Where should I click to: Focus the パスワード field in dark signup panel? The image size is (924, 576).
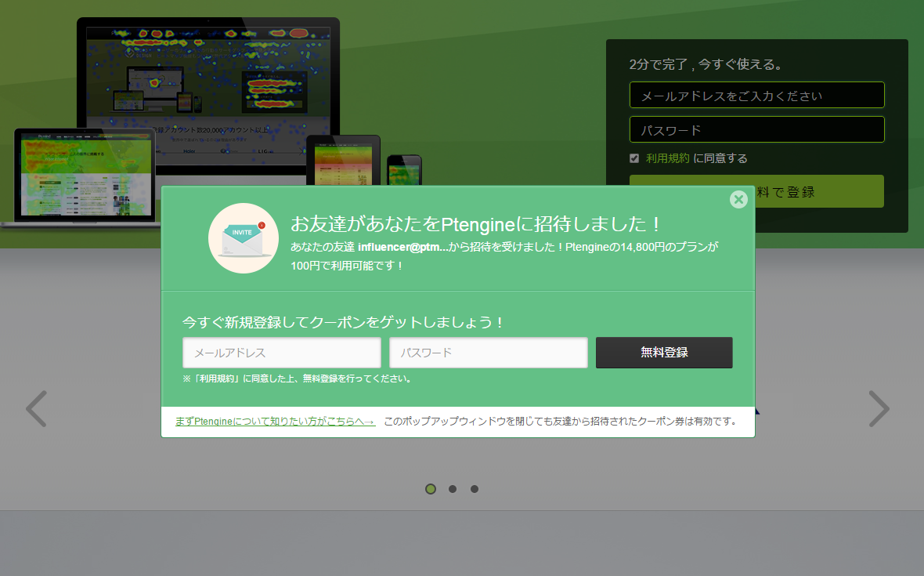pyautogui.click(x=756, y=129)
